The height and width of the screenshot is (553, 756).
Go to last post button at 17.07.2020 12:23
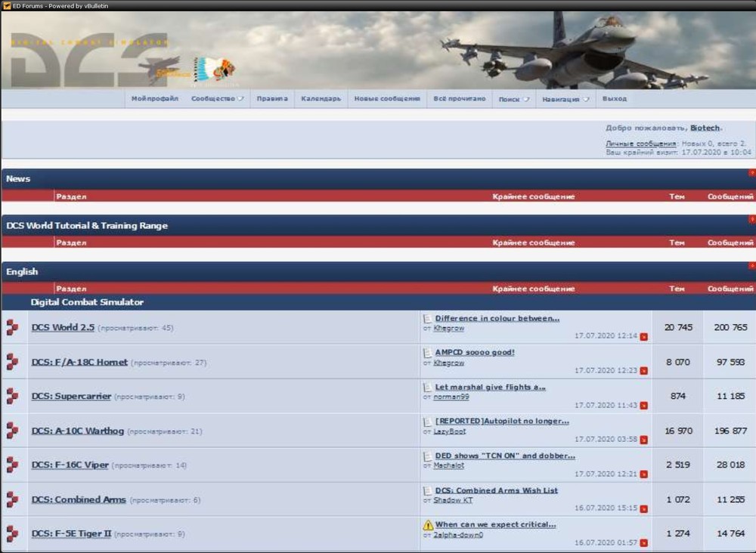coord(643,371)
